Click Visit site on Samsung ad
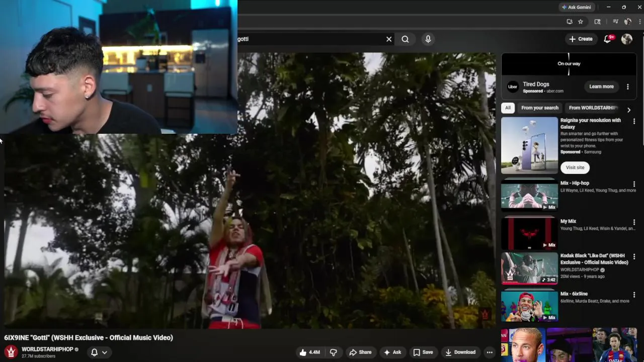Viewport: 644px width, 362px height. pyautogui.click(x=575, y=167)
